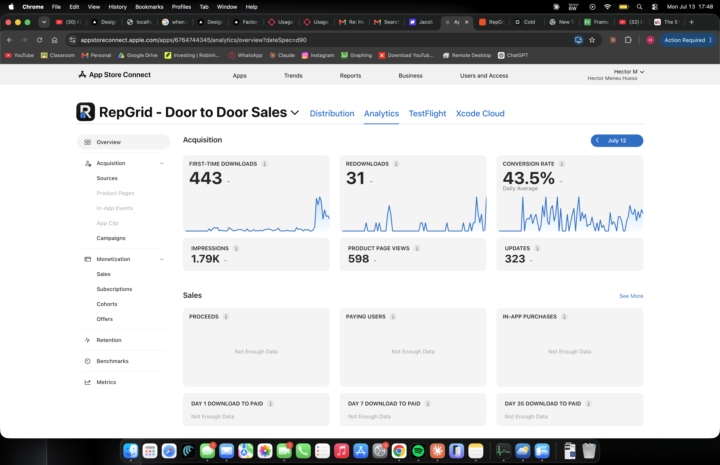Open Cohorts in the sidebar

[x=107, y=304]
